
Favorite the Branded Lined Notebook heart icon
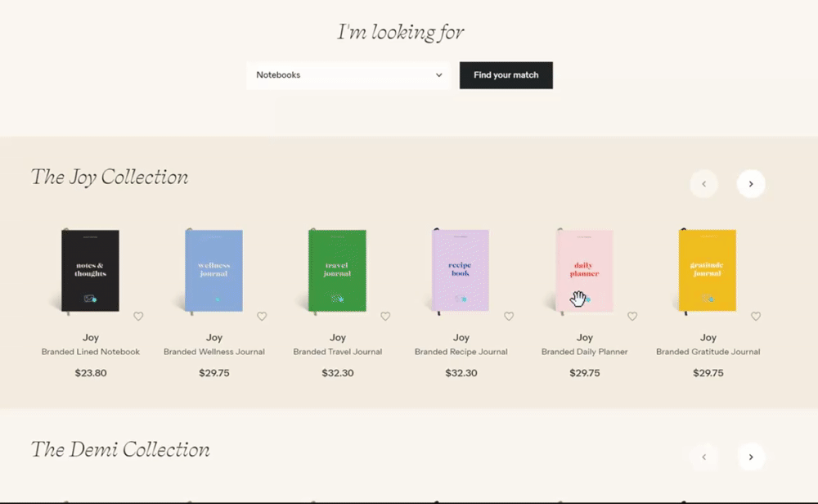click(x=138, y=317)
